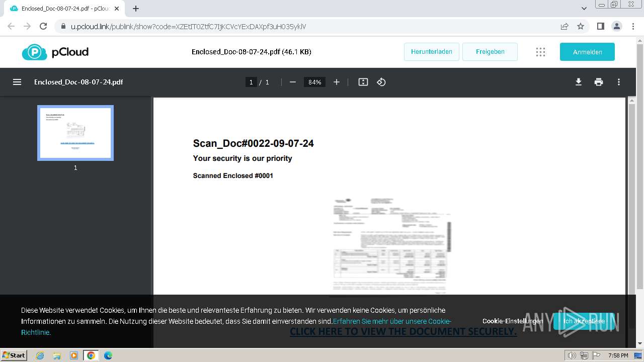Zoom in on the PDF document
Viewport: 644px width, 362px height.
click(337, 82)
